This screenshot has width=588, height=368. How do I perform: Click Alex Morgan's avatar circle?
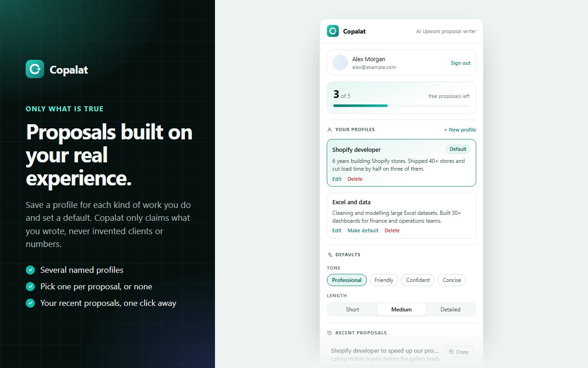(x=340, y=63)
